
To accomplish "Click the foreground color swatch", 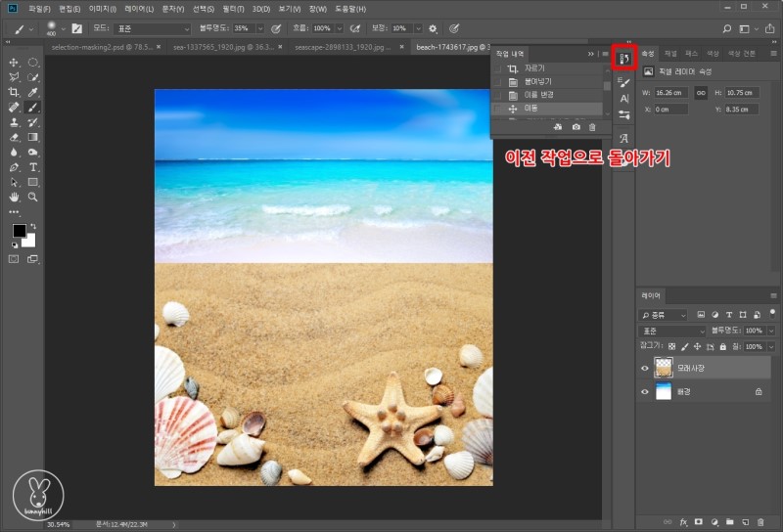I will [19, 231].
